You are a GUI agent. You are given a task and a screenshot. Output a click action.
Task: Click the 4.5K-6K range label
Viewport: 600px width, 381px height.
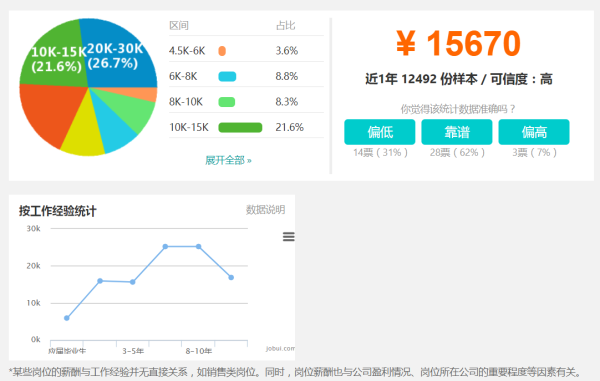click(187, 51)
